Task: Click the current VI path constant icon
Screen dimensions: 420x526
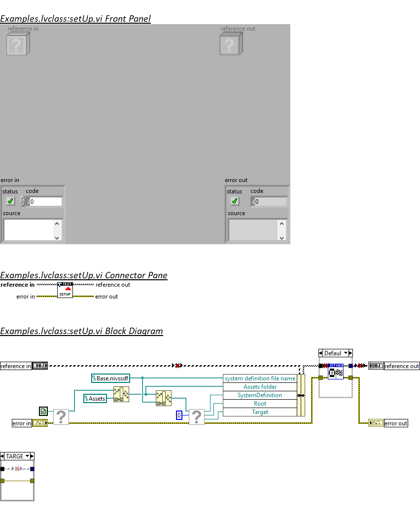Action: [x=43, y=411]
